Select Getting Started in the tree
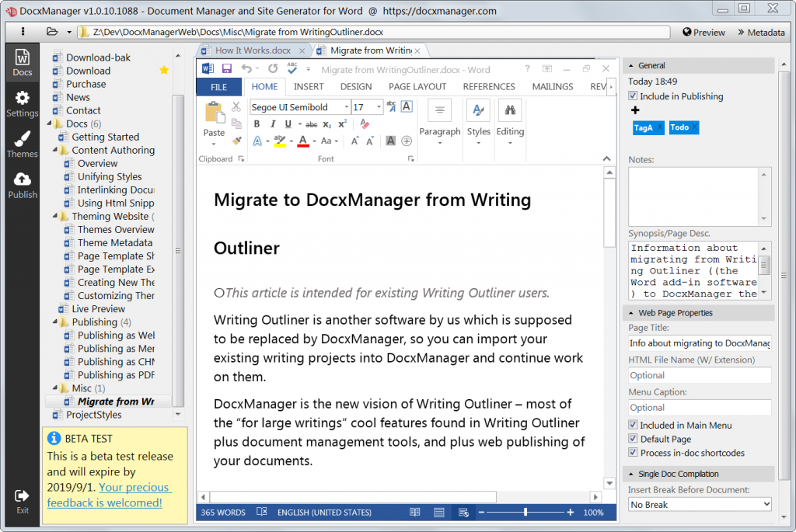 point(105,137)
